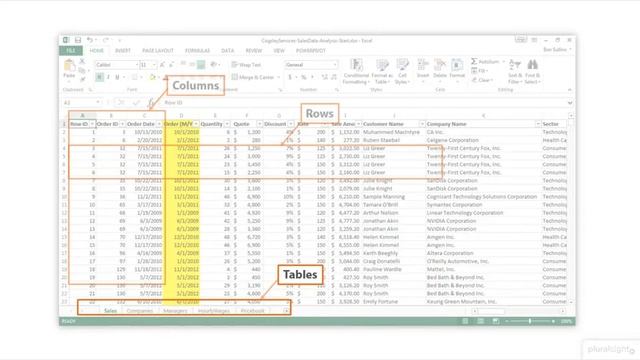Viewport: 640px width, 360px height.
Task: Toggle Bold formatting
Action: [99, 77]
